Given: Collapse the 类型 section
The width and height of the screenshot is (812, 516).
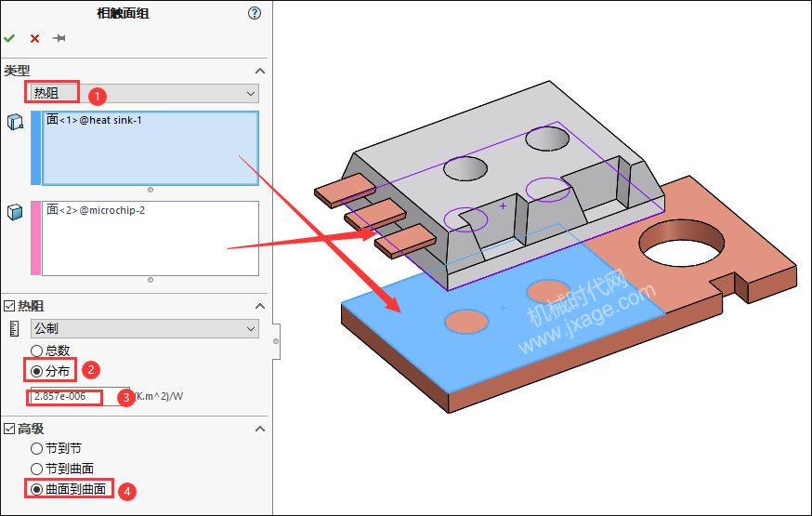Looking at the screenshot, I should 260,71.
